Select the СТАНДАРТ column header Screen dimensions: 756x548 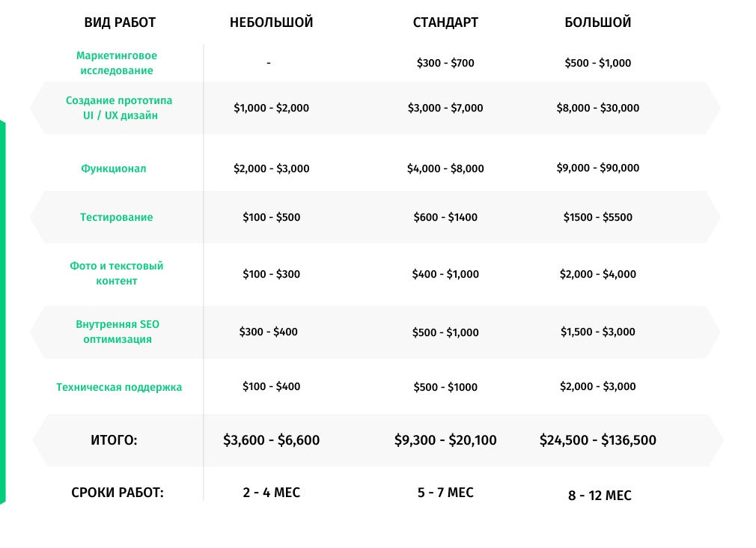click(445, 22)
